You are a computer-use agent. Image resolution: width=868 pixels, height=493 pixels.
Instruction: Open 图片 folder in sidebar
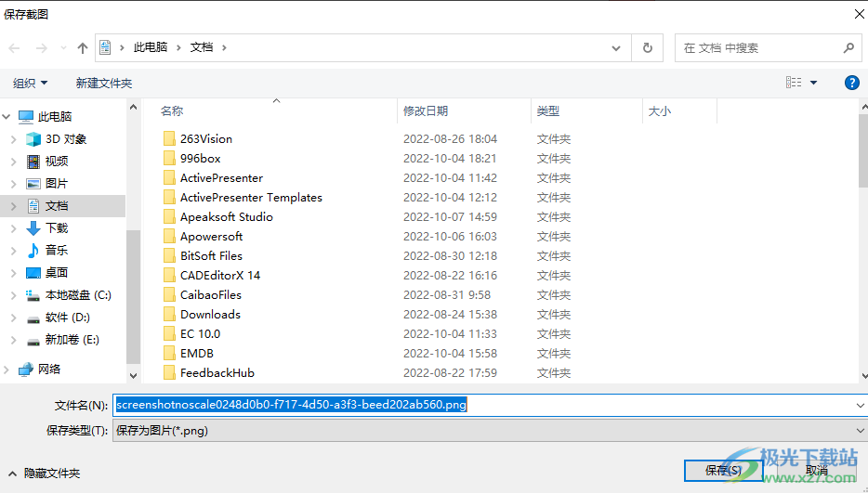[x=57, y=183]
